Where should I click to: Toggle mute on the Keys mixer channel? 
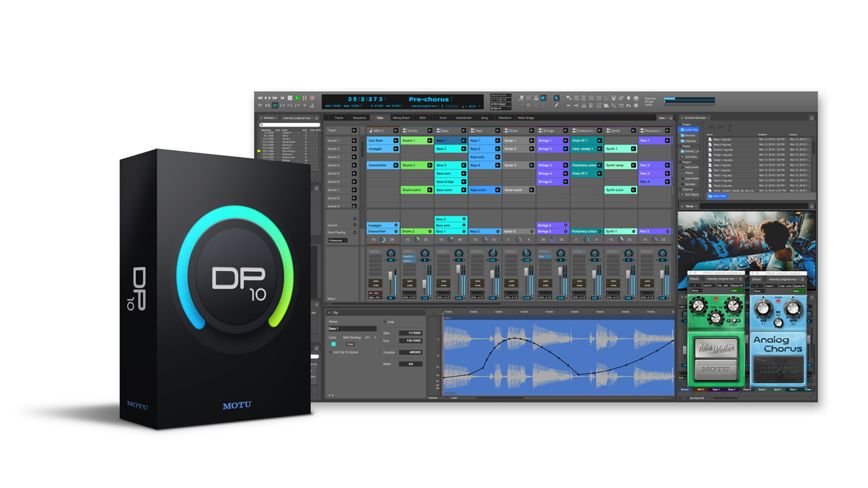477,286
